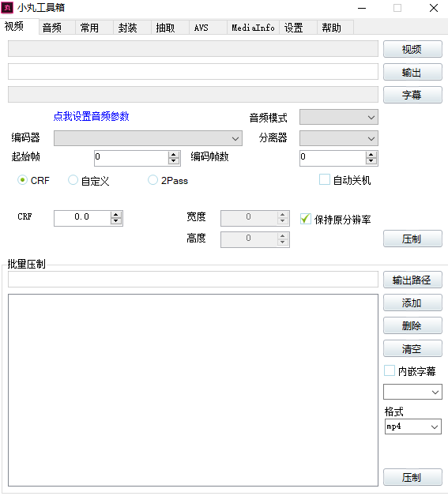
Task: Increase CRF value with up arrow
Action: 116,215
